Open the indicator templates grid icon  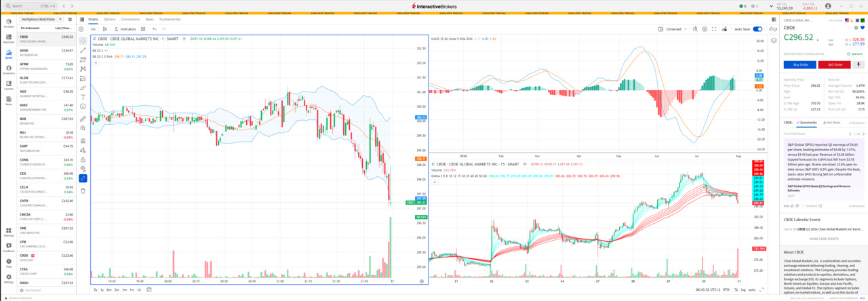pos(143,29)
